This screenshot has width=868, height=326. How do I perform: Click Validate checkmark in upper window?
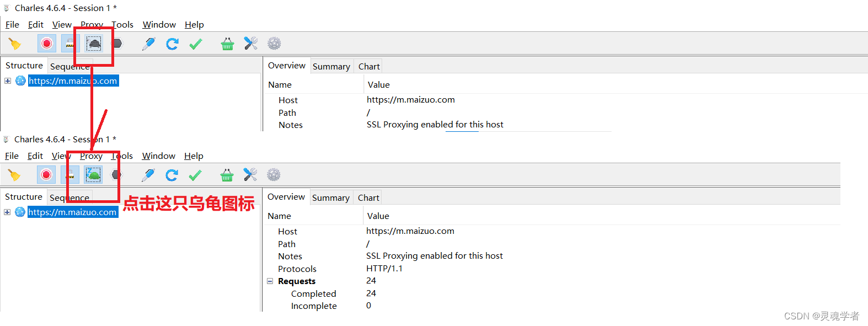[x=196, y=44]
